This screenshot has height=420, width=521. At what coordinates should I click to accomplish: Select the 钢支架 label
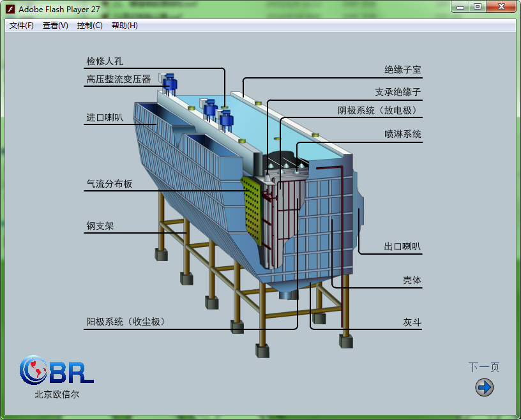point(100,226)
